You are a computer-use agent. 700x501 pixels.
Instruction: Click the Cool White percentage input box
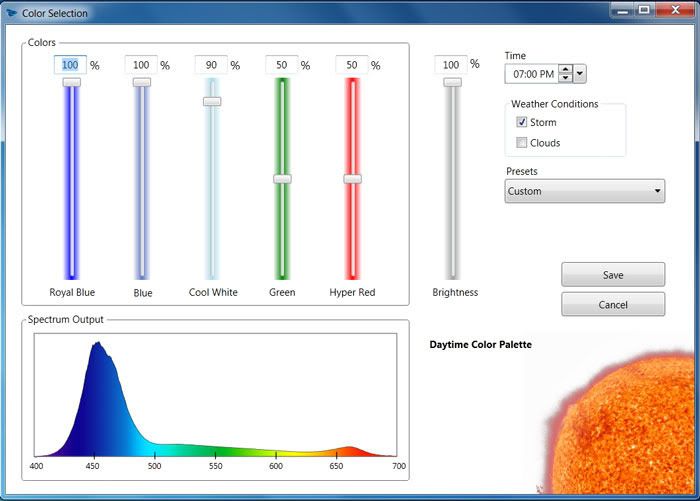click(211, 65)
